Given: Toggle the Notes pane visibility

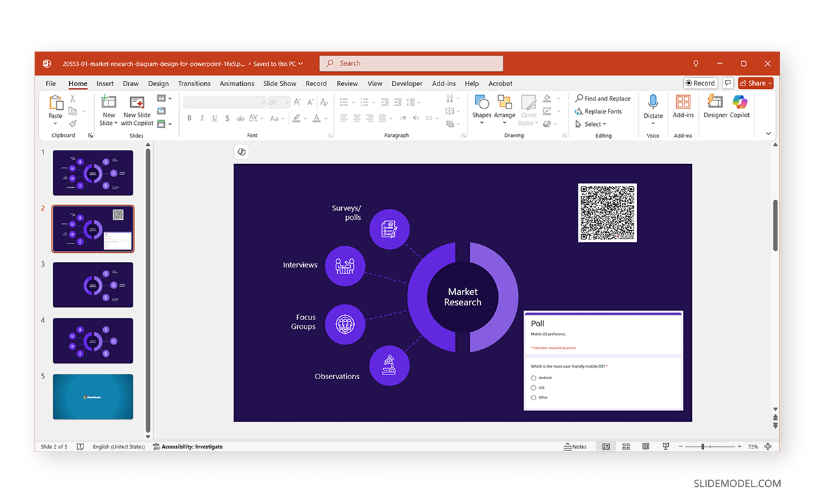Looking at the screenshot, I should pos(576,446).
